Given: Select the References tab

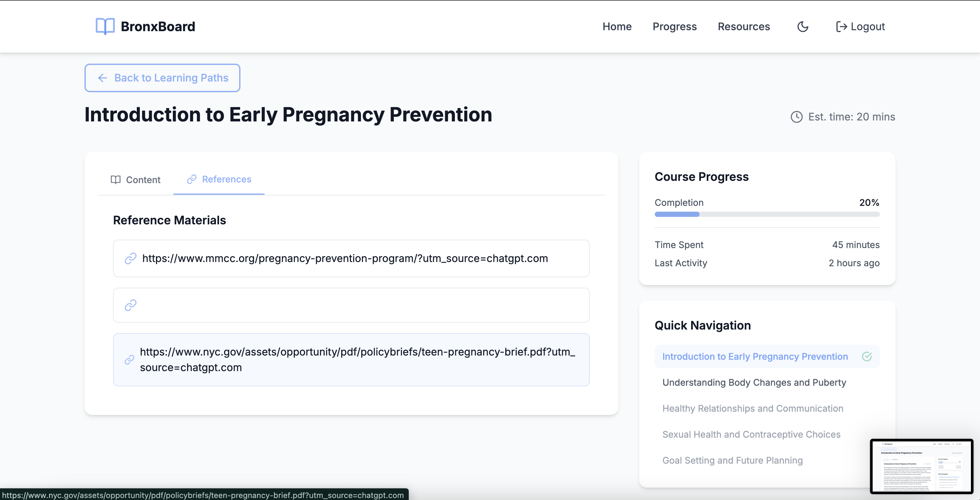Looking at the screenshot, I should click(x=219, y=179).
